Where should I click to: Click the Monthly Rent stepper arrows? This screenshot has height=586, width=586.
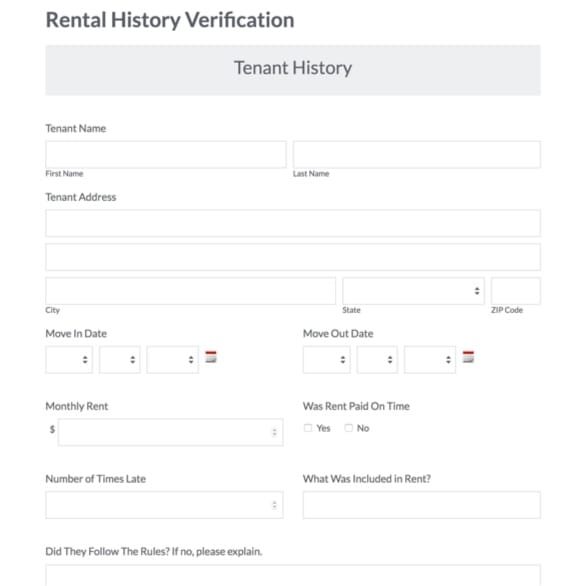pyautogui.click(x=274, y=432)
